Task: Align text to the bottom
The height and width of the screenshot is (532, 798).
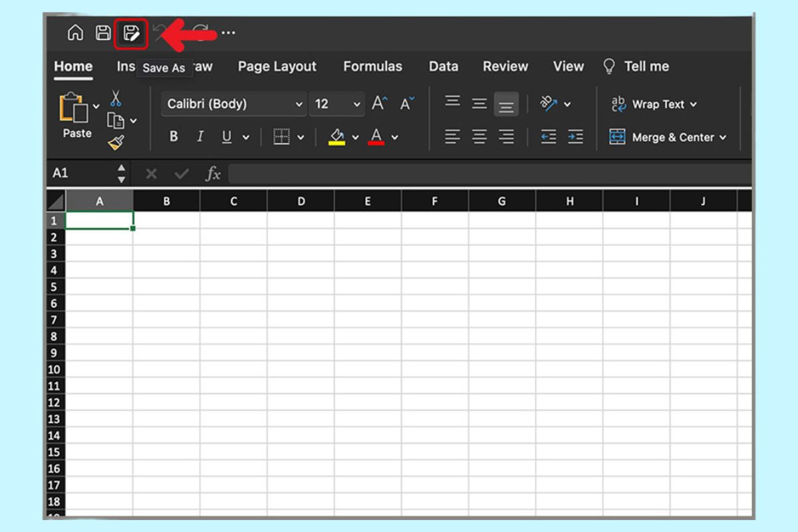Action: [x=507, y=105]
